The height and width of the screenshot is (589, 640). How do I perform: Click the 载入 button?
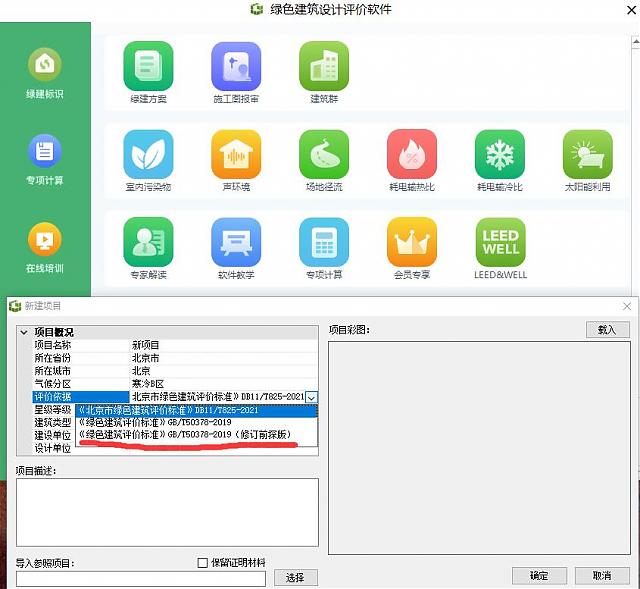click(x=607, y=329)
